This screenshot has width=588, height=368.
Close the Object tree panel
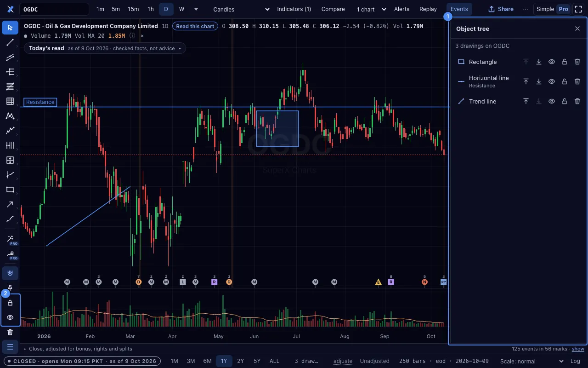click(577, 29)
